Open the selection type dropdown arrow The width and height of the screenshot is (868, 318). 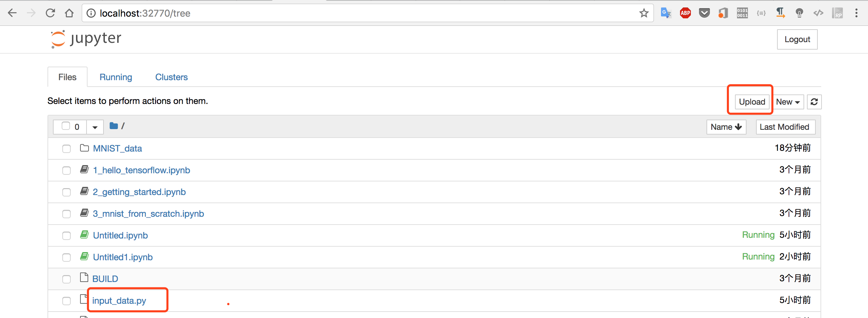[x=95, y=127]
